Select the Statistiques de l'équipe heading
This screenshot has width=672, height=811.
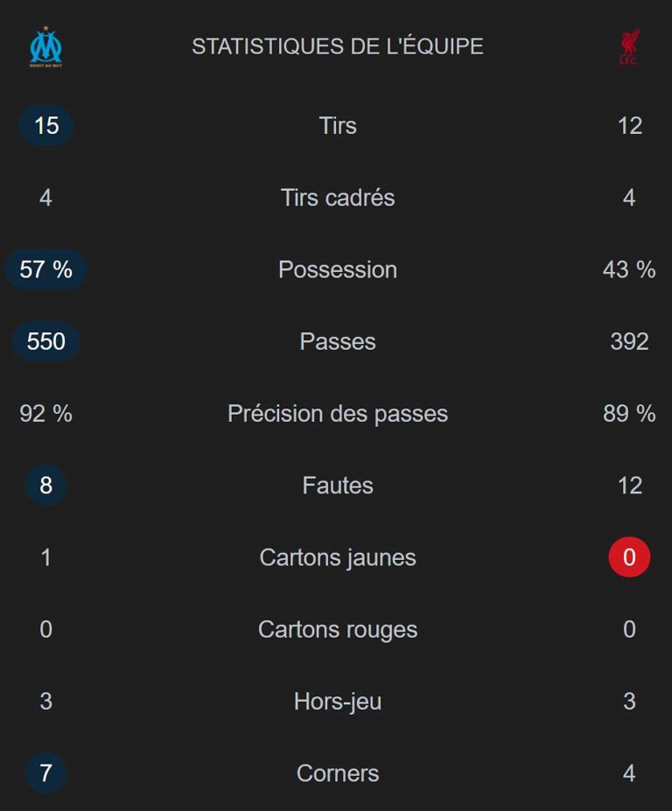338,46
